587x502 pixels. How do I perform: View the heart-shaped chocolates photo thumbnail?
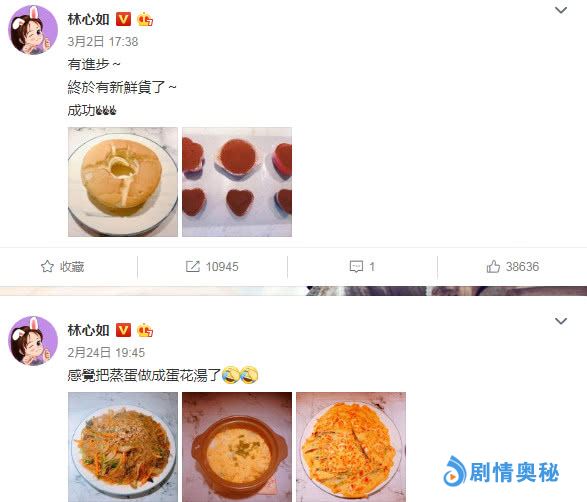click(x=237, y=182)
